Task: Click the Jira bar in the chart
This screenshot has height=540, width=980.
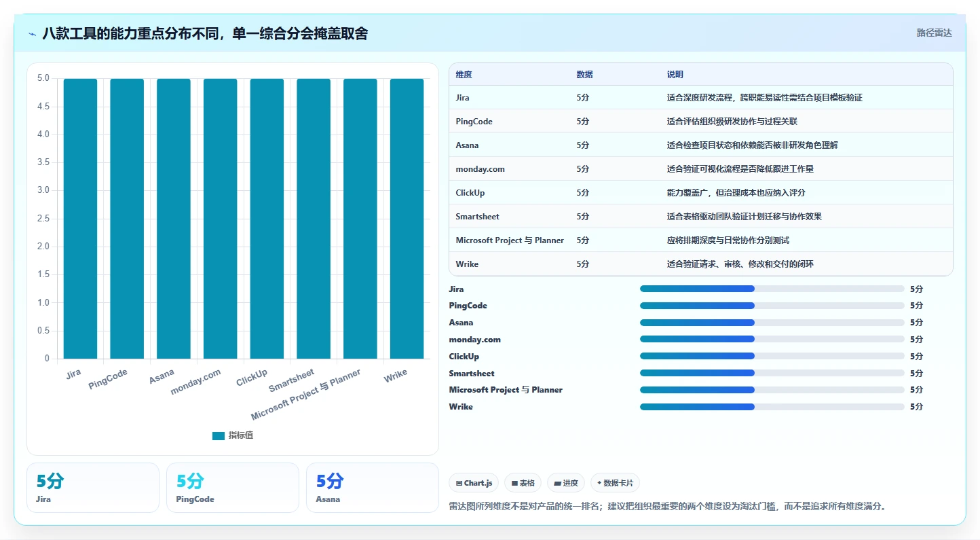Action: pyautogui.click(x=80, y=219)
